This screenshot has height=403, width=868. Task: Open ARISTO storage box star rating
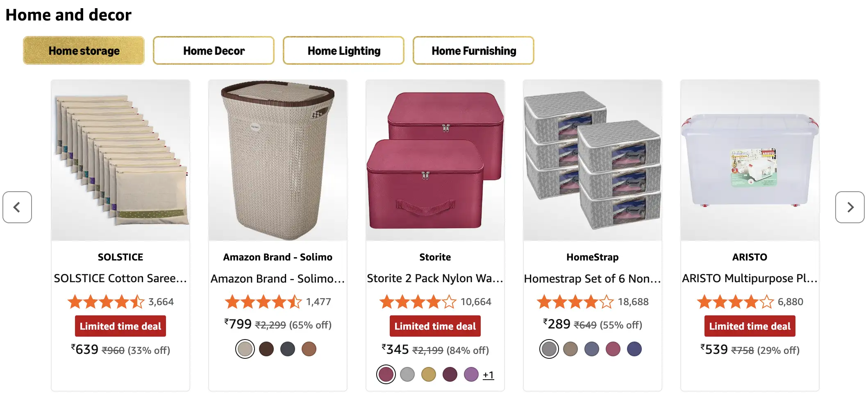click(735, 302)
